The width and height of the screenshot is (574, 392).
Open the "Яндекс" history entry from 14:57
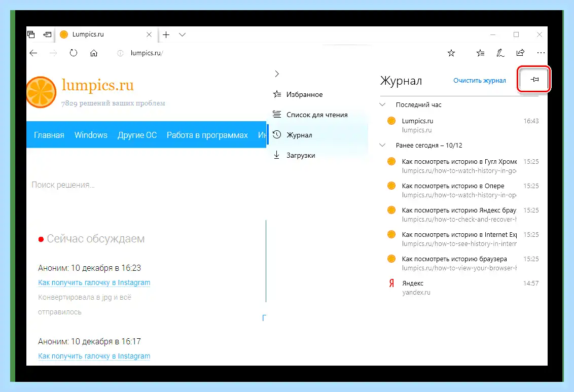click(463, 288)
